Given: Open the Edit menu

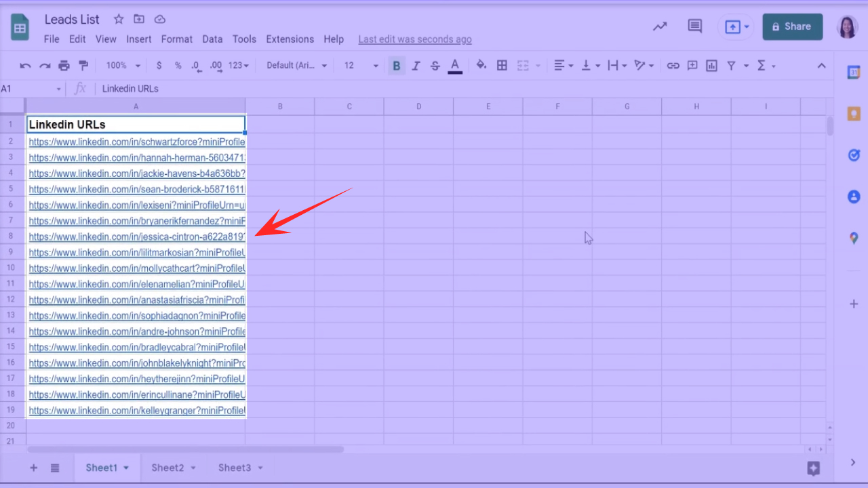Looking at the screenshot, I should pos(77,39).
